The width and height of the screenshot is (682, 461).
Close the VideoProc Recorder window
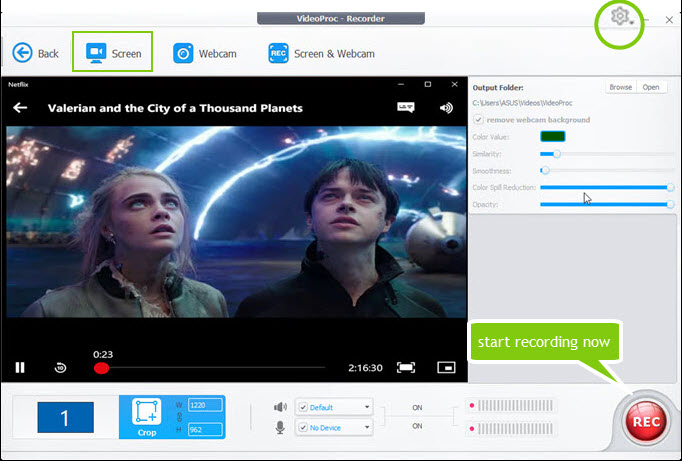pos(669,20)
